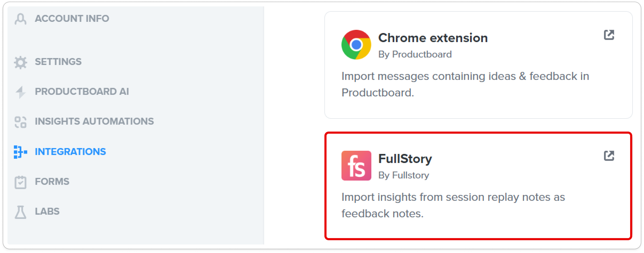Click the Chrome extension card title
644x253 pixels.
(x=433, y=38)
